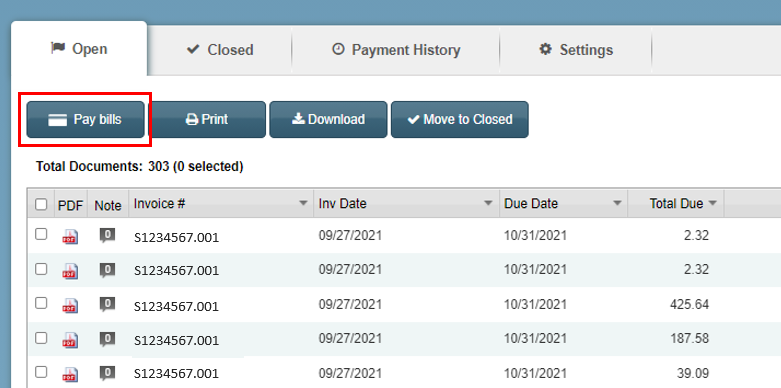Open note bubble in the 39.09 row
Screen dimensions: 781x388
[x=107, y=373]
